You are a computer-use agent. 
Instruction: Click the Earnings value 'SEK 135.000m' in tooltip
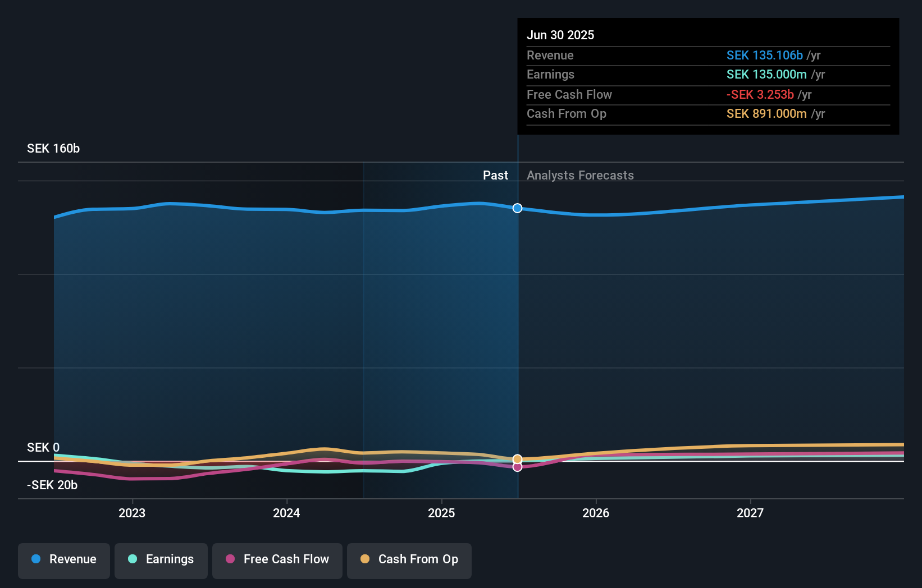(766, 74)
